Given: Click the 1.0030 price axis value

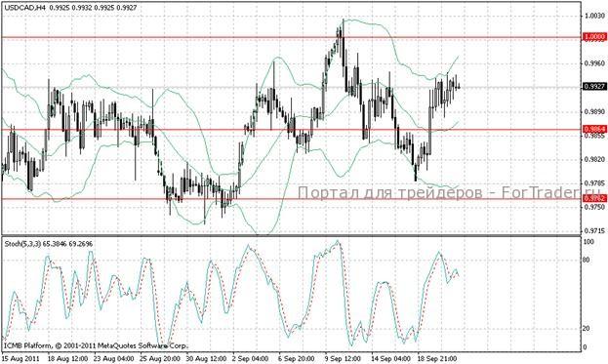Looking at the screenshot, I should [x=594, y=16].
